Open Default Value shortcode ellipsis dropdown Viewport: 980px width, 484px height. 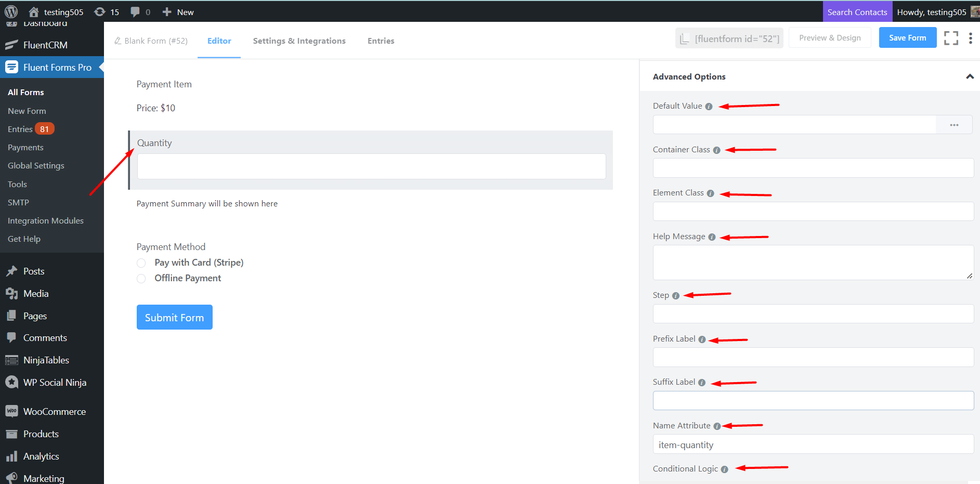pyautogui.click(x=954, y=125)
